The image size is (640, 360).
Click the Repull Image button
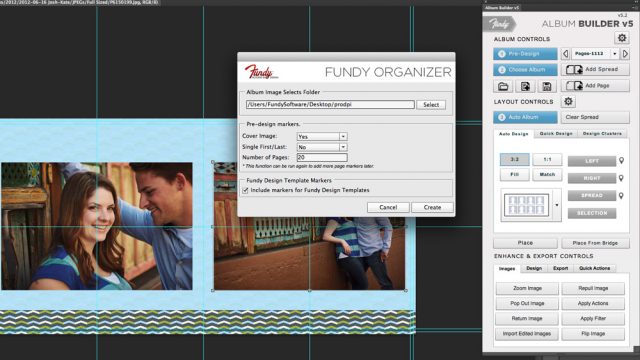click(x=593, y=288)
